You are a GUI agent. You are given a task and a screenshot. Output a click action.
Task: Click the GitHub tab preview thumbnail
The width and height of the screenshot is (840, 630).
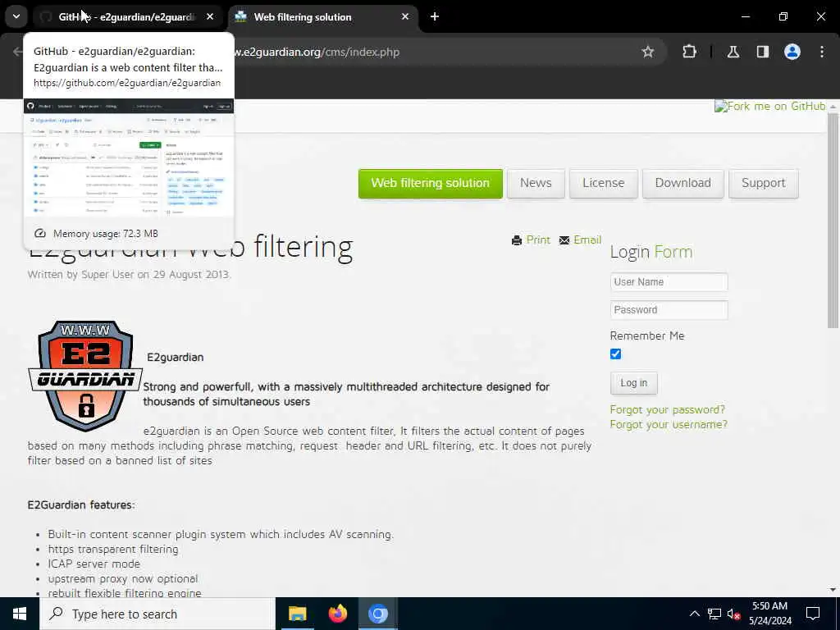coord(129,157)
